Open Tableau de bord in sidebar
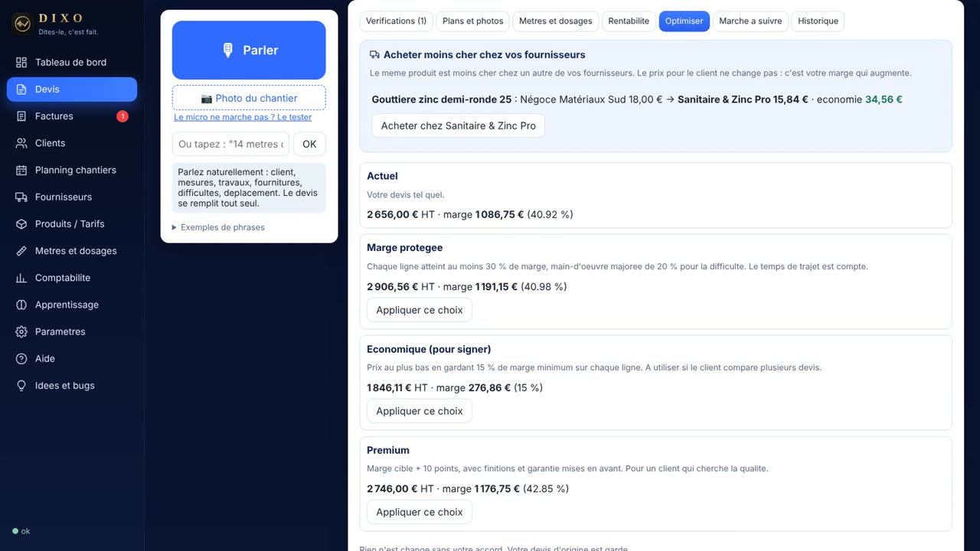The width and height of the screenshot is (980, 551). pos(72,62)
